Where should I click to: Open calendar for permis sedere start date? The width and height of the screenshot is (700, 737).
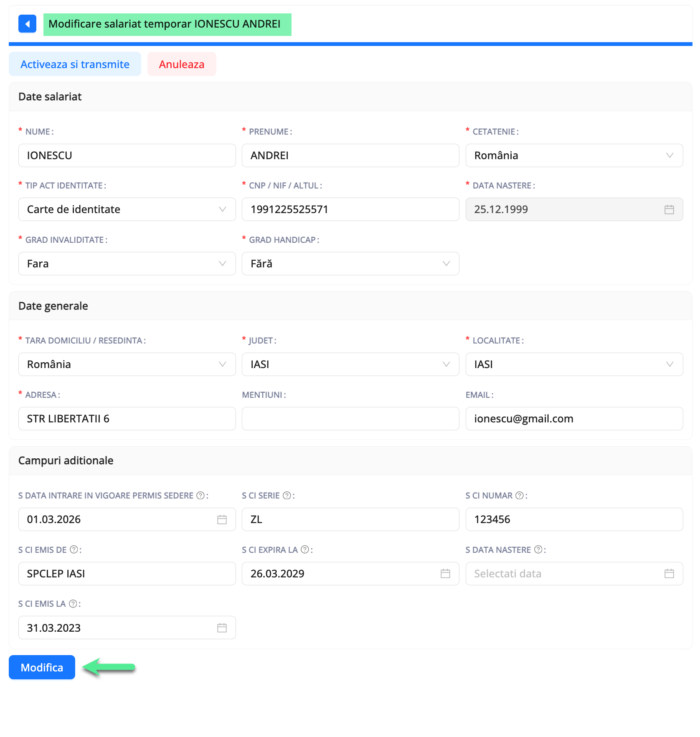222,519
